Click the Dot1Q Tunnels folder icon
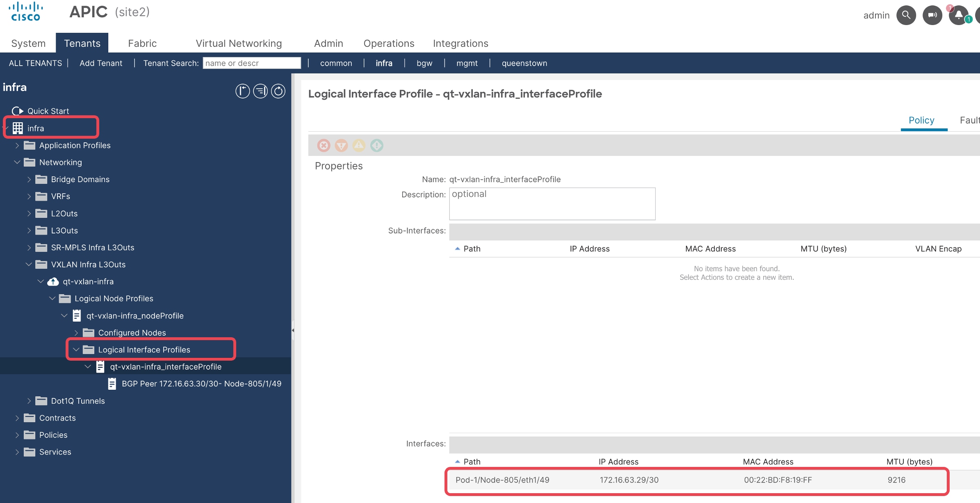Screen dimensions: 980x503 coord(41,401)
